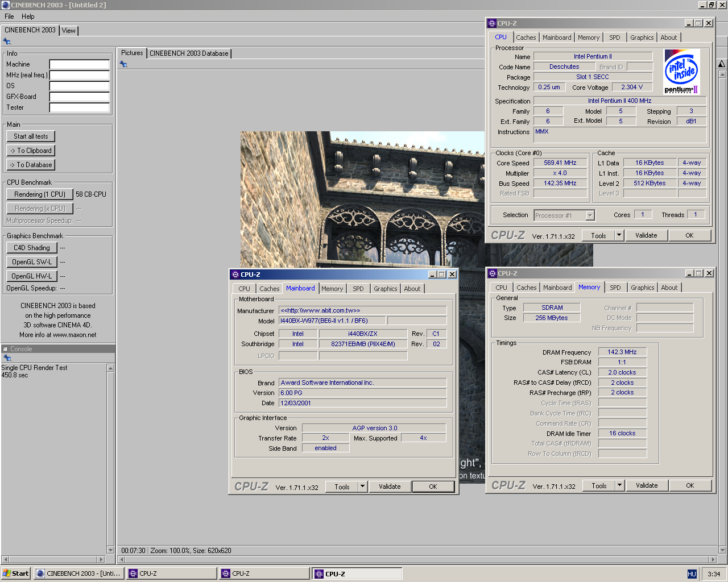Open Graphics tab in CPU-Z Mainboard window
This screenshot has height=582, width=728.
pos(385,289)
